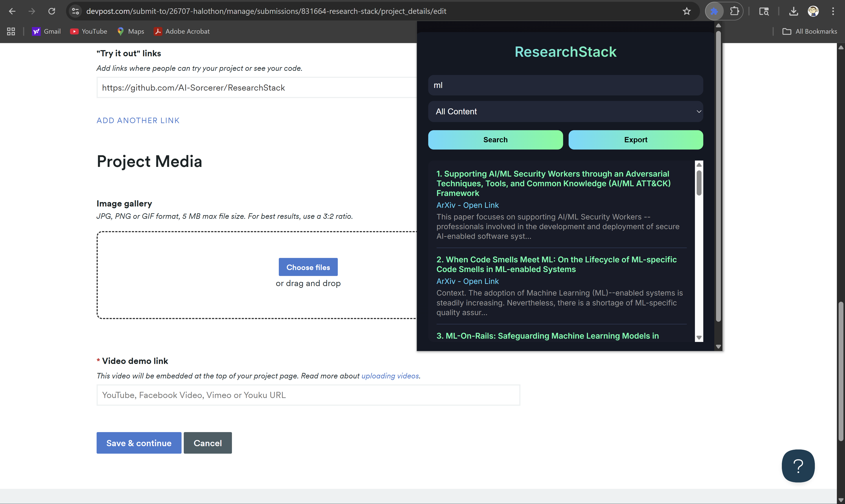Image resolution: width=845 pixels, height=504 pixels.
Task: Click the site info icon in address bar
Action: click(x=75, y=11)
